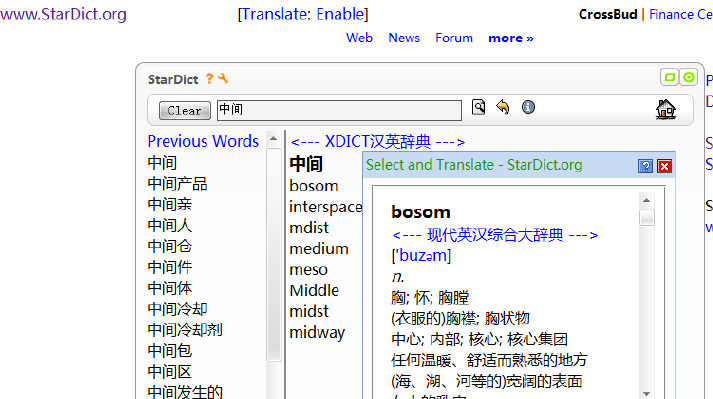Click the translation word mdist
The width and height of the screenshot is (713, 399).
(x=309, y=228)
